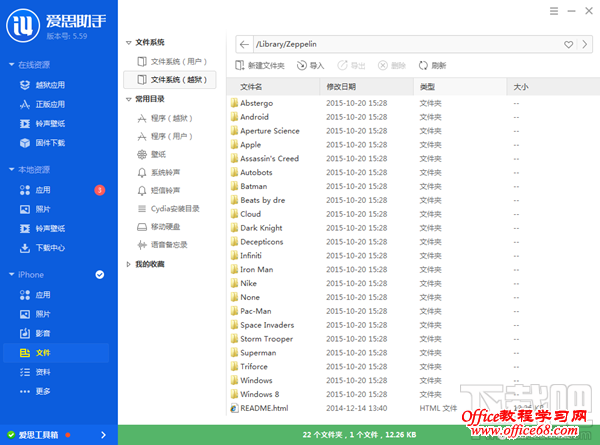Click the 导出 export button

[351, 65]
